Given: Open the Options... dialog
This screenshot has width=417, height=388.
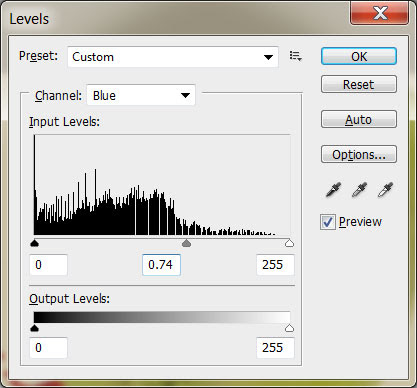Looking at the screenshot, I should click(x=359, y=154).
